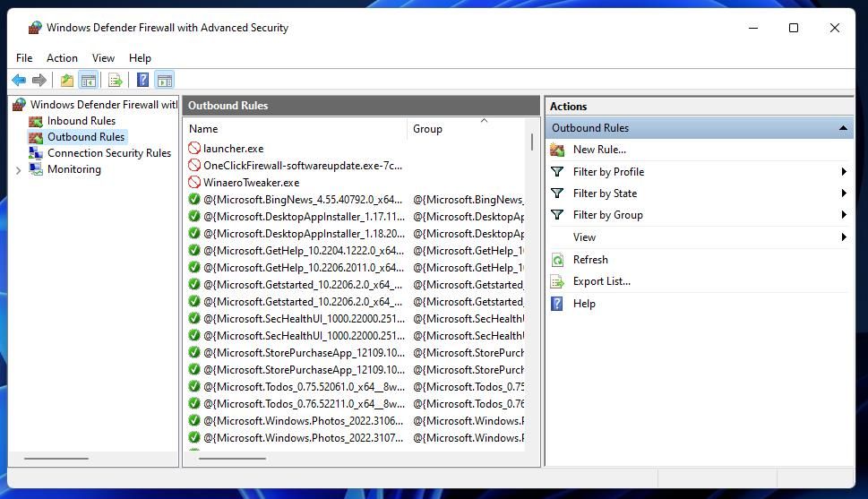Viewport: 868px width, 499px height.
Task: Click Filter by Group action
Action: (608, 215)
